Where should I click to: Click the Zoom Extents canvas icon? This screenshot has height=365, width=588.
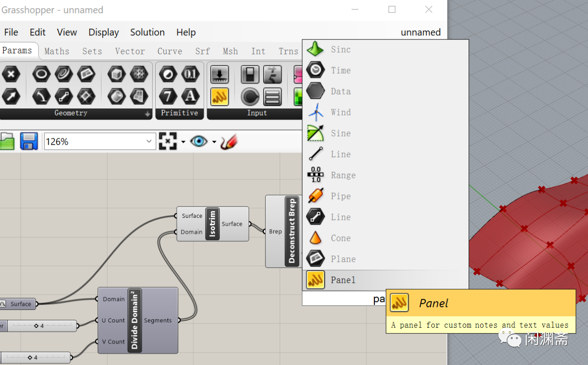click(x=168, y=141)
